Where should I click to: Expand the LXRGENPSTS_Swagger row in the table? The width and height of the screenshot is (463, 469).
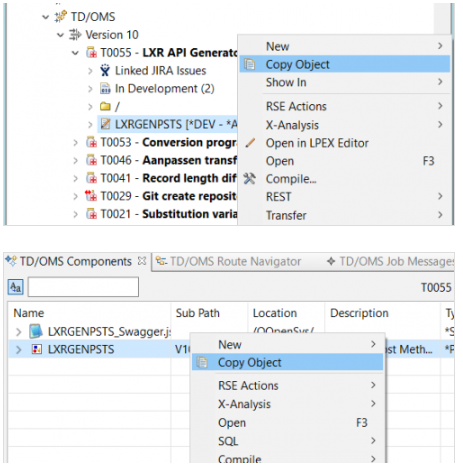coord(19,332)
